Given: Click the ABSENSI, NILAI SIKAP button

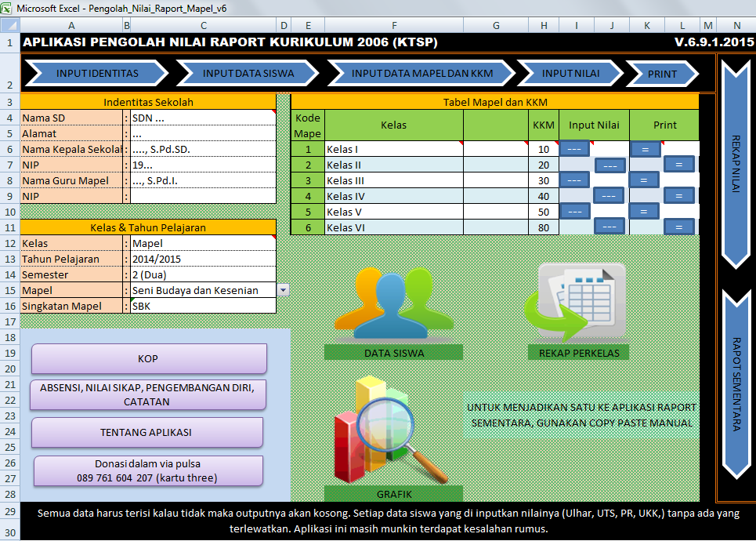Looking at the screenshot, I should pyautogui.click(x=147, y=394).
